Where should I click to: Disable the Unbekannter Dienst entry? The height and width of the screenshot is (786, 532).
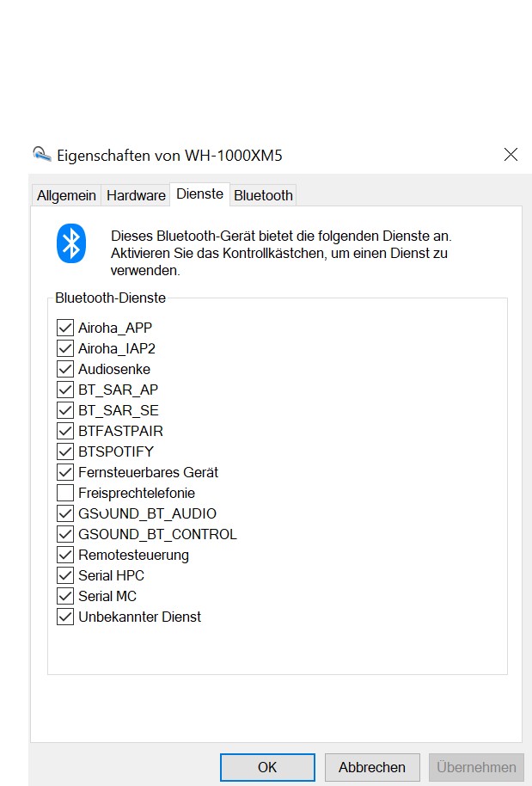pos(65,617)
